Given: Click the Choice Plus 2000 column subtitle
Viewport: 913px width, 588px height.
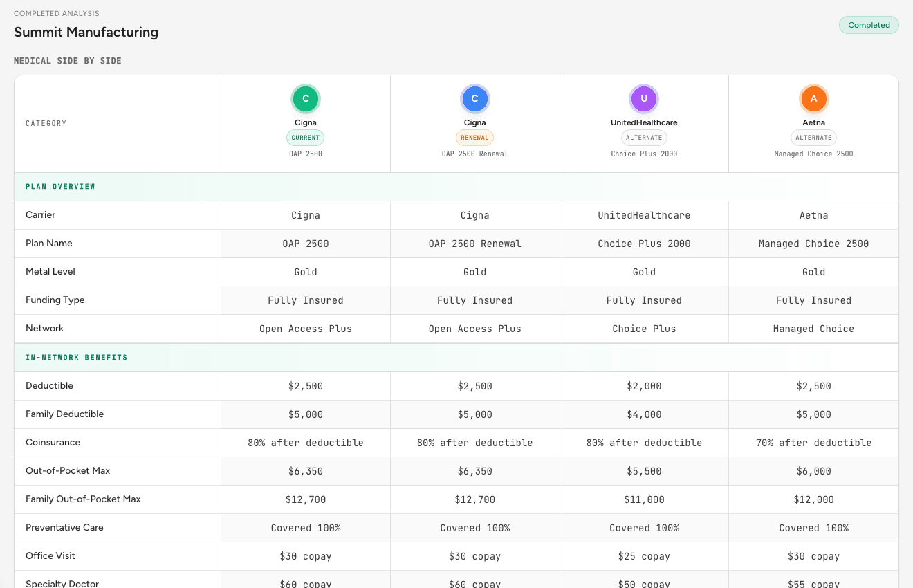Looking at the screenshot, I should click(644, 154).
